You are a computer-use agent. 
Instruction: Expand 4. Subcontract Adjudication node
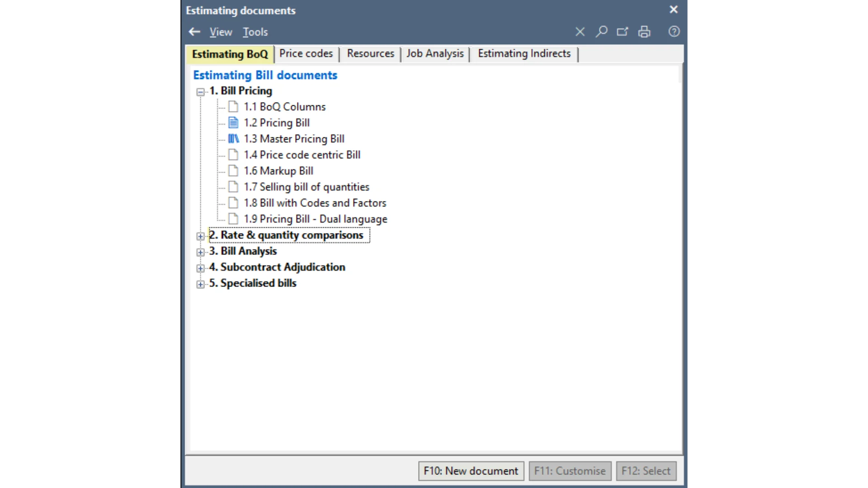click(x=200, y=268)
